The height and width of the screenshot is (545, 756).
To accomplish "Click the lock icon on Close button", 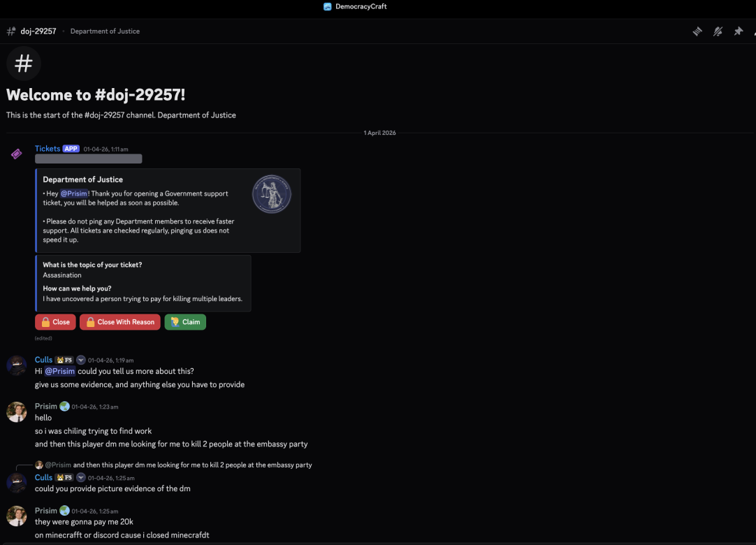I will coord(46,322).
